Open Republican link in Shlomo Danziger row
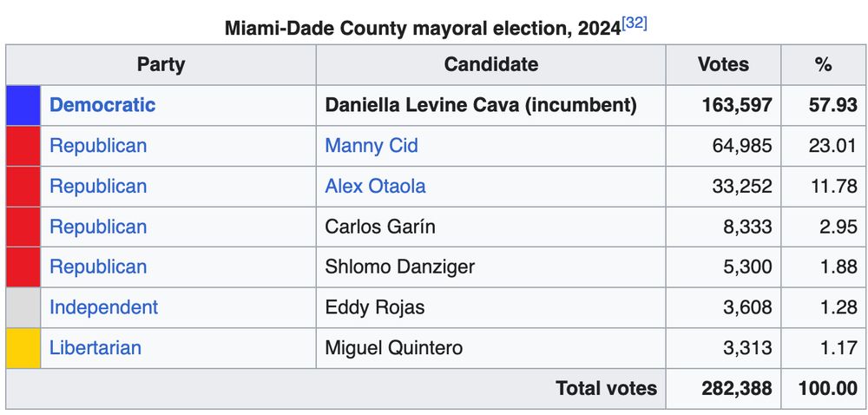This screenshot has height=415, width=868. coord(98,267)
